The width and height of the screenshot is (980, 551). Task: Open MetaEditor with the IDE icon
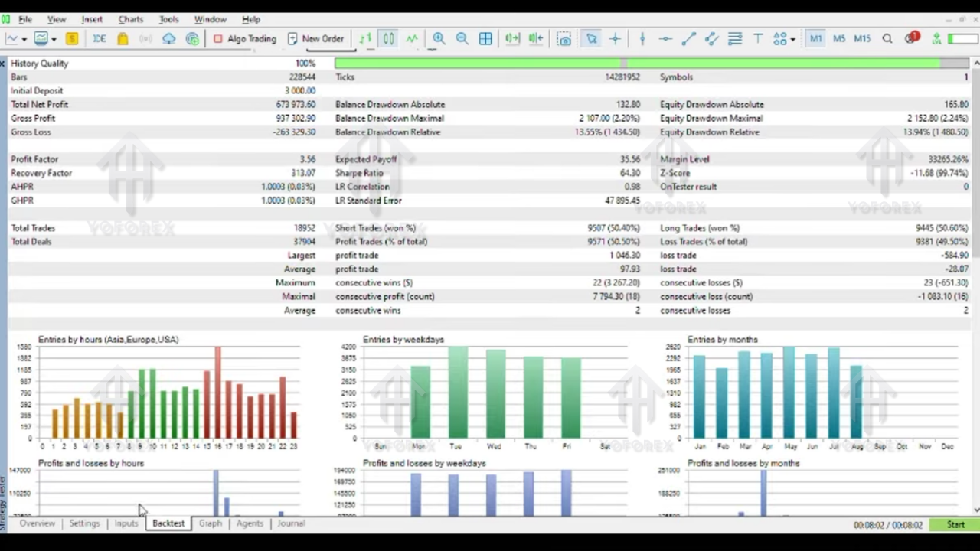(100, 39)
